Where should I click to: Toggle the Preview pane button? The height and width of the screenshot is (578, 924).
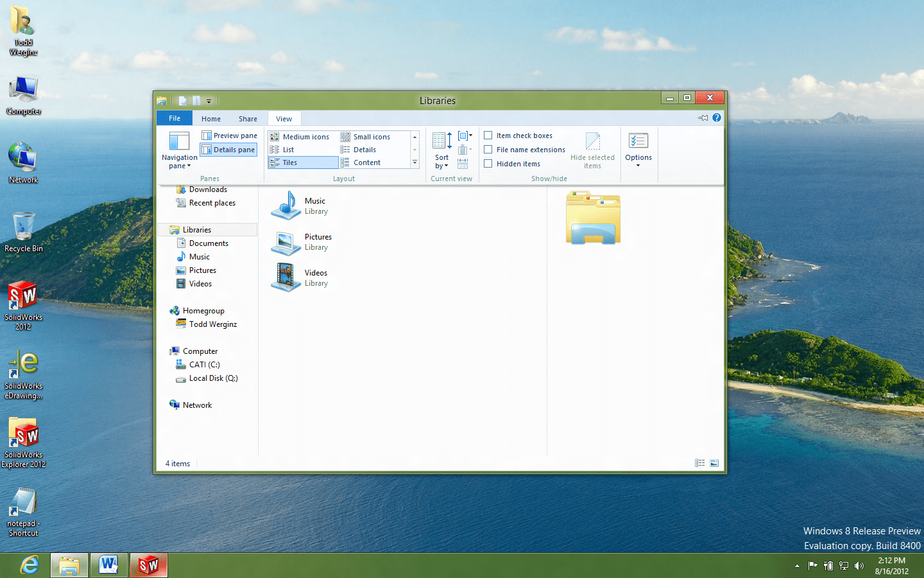pos(229,136)
